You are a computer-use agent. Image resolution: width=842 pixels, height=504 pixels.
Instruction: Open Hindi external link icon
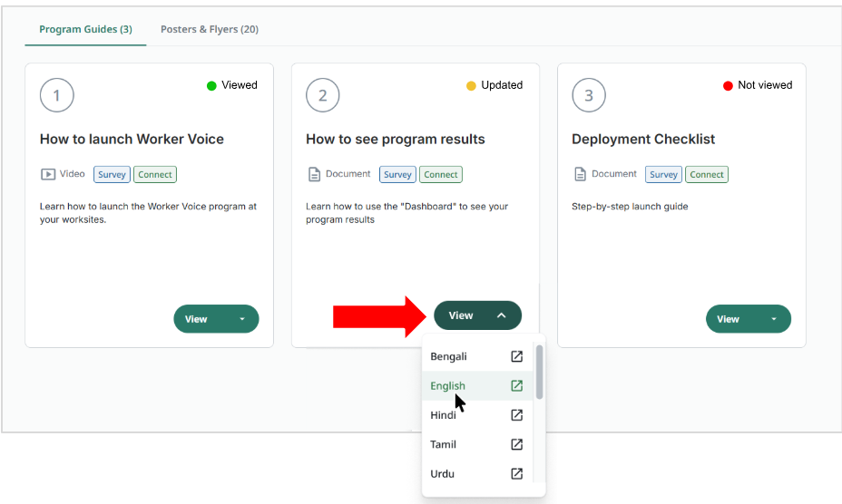516,415
